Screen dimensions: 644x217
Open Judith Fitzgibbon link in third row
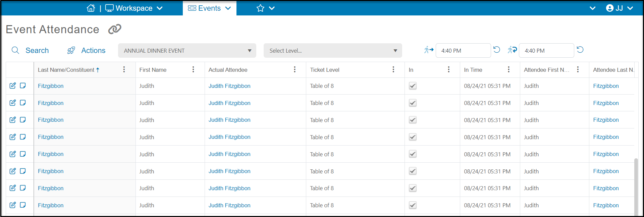point(229,120)
